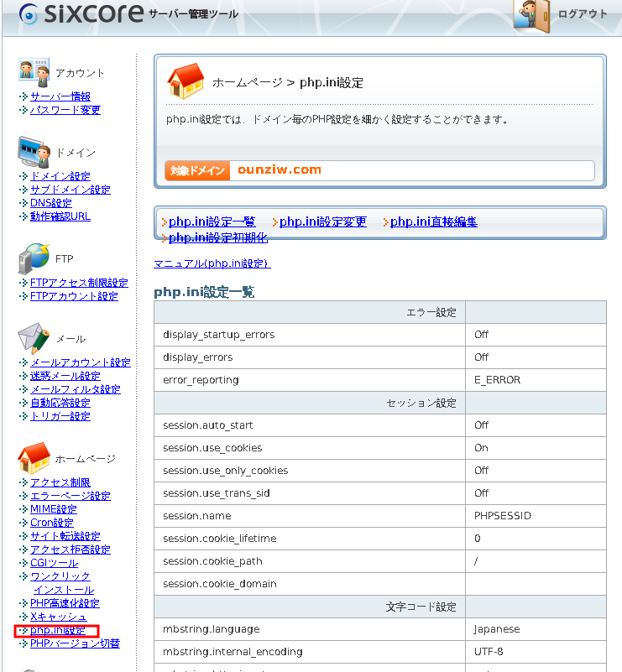This screenshot has width=622, height=672.
Task: Open DNS設定 link
Action: click(x=51, y=203)
